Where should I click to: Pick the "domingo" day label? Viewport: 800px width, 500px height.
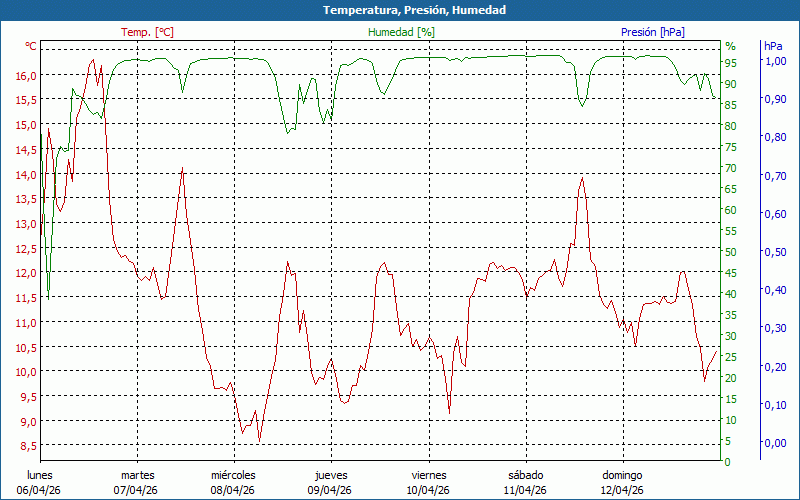coord(621,475)
